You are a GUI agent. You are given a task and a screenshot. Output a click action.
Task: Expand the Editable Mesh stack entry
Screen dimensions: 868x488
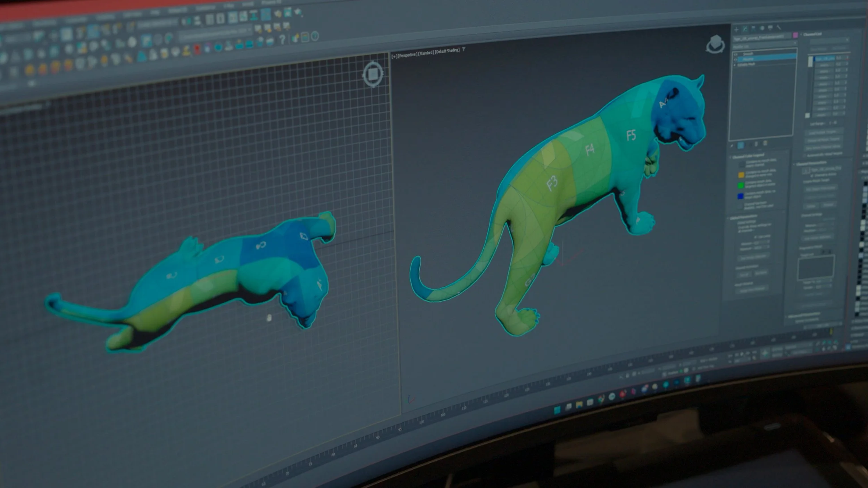point(735,65)
